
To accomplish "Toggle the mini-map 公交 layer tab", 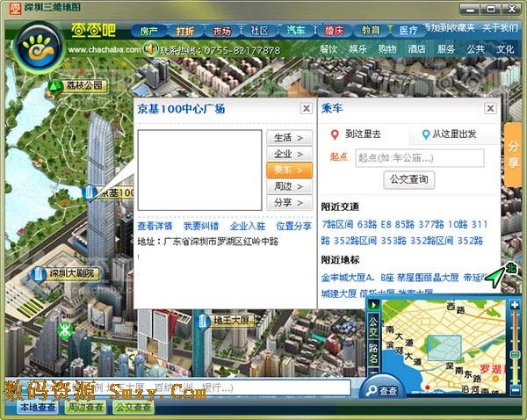I will pyautogui.click(x=373, y=326).
